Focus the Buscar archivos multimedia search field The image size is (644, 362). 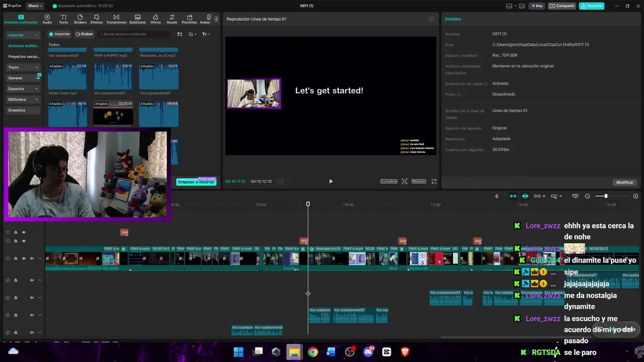pyautogui.click(x=134, y=34)
